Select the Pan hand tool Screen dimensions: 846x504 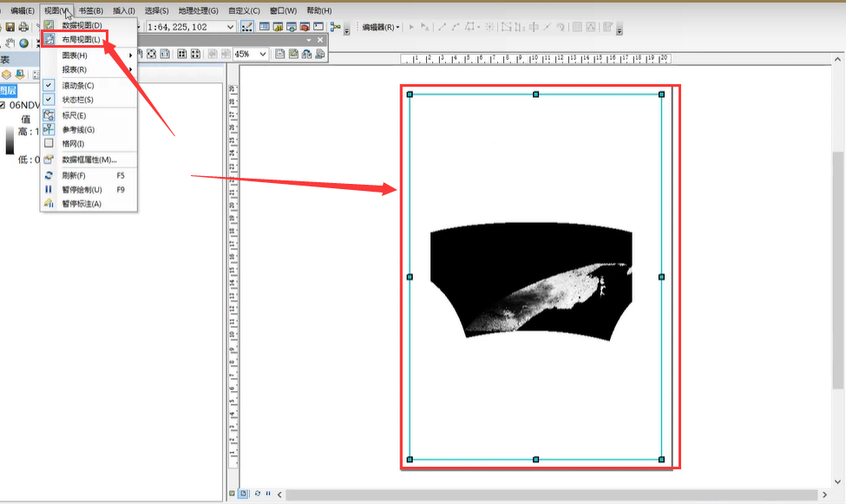pos(10,43)
